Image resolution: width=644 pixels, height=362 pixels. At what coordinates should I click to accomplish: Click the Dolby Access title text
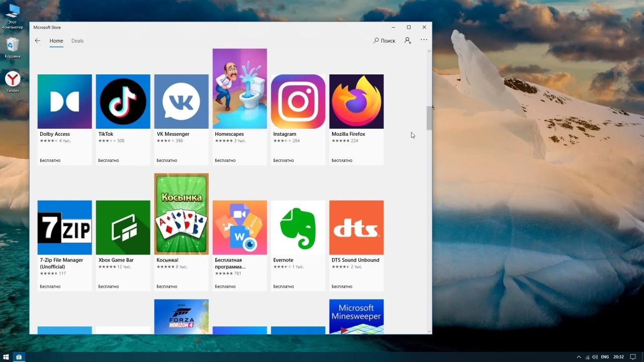55,134
